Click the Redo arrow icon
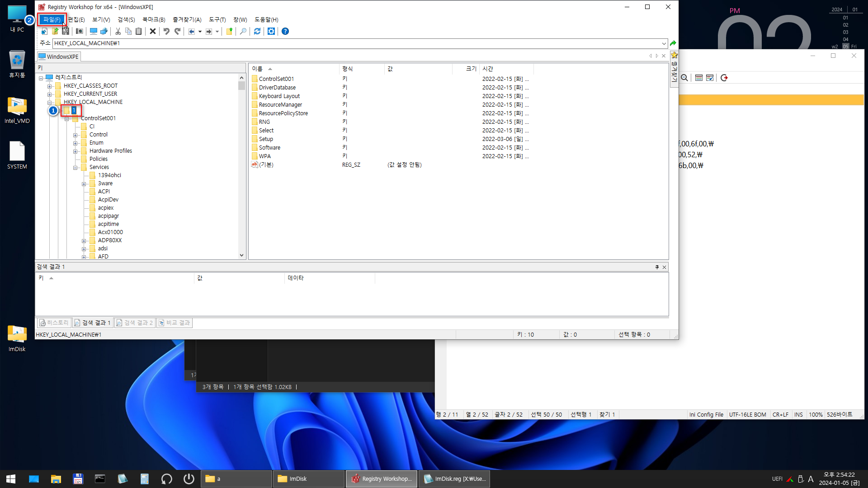 [177, 31]
